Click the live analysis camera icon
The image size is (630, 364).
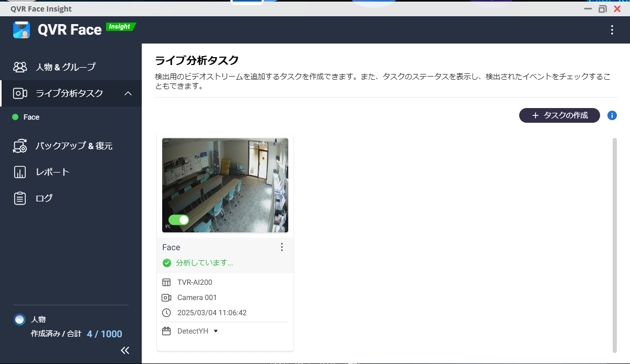click(x=20, y=93)
